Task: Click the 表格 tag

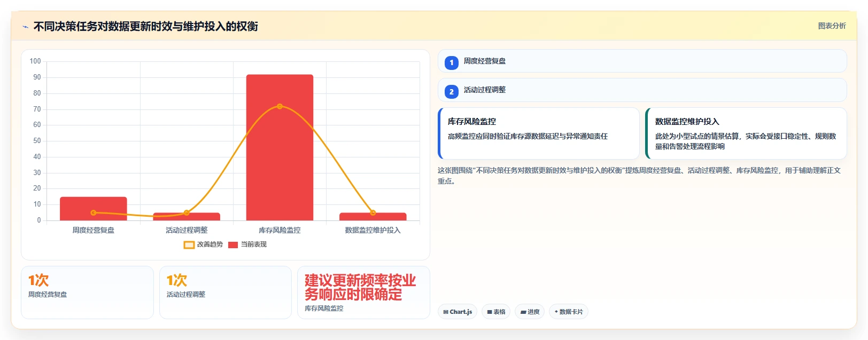Action: point(496,312)
